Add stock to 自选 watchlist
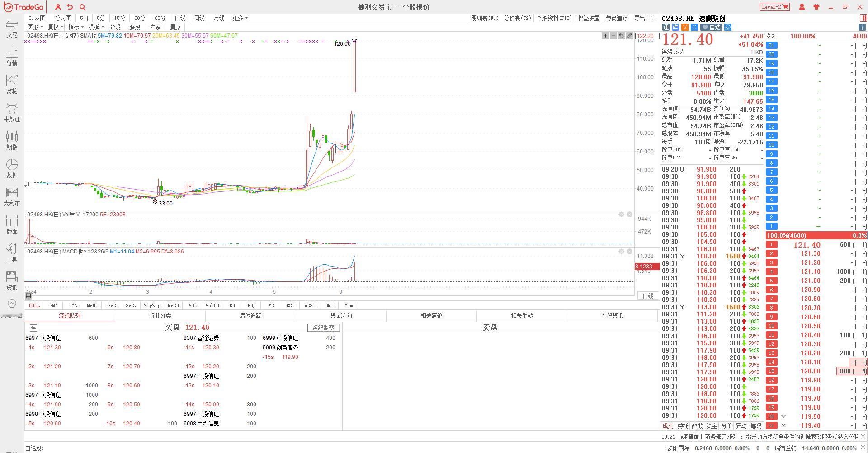This screenshot has width=868, height=453. [x=711, y=27]
